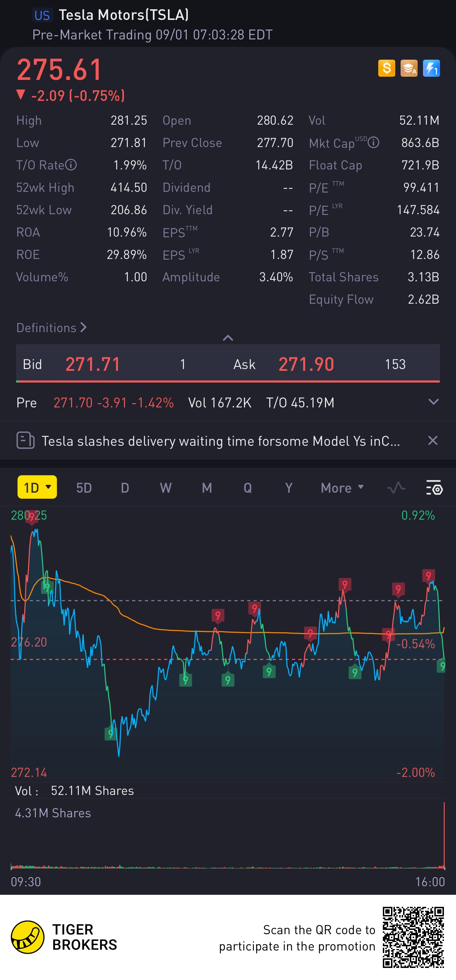Viewport: 456px width, 980px height.
Task: Select the 52wk High value 414.50
Action: 129,187
